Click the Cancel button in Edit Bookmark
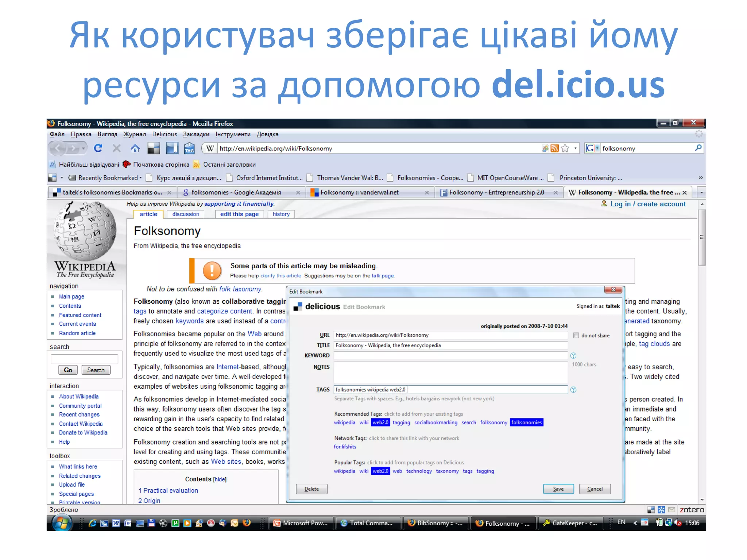Image resolution: width=747 pixels, height=560 pixels. 595,489
